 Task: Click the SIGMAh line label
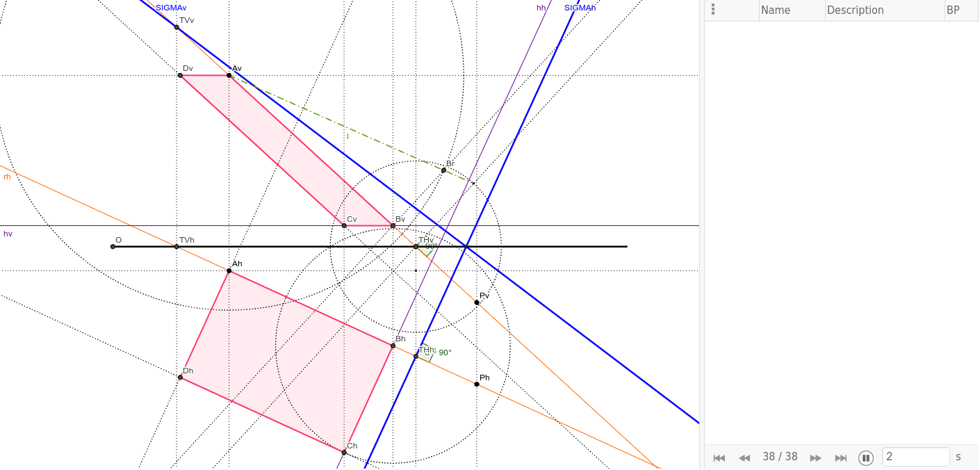[580, 8]
